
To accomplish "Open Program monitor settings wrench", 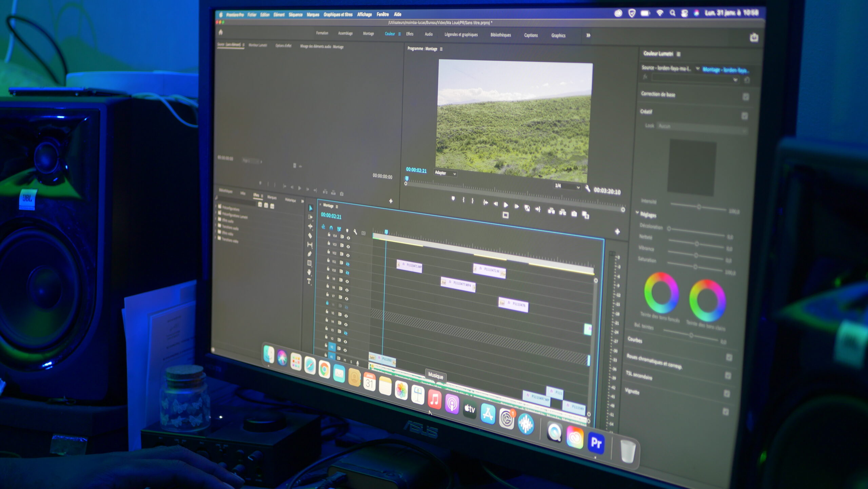I will click(x=587, y=189).
